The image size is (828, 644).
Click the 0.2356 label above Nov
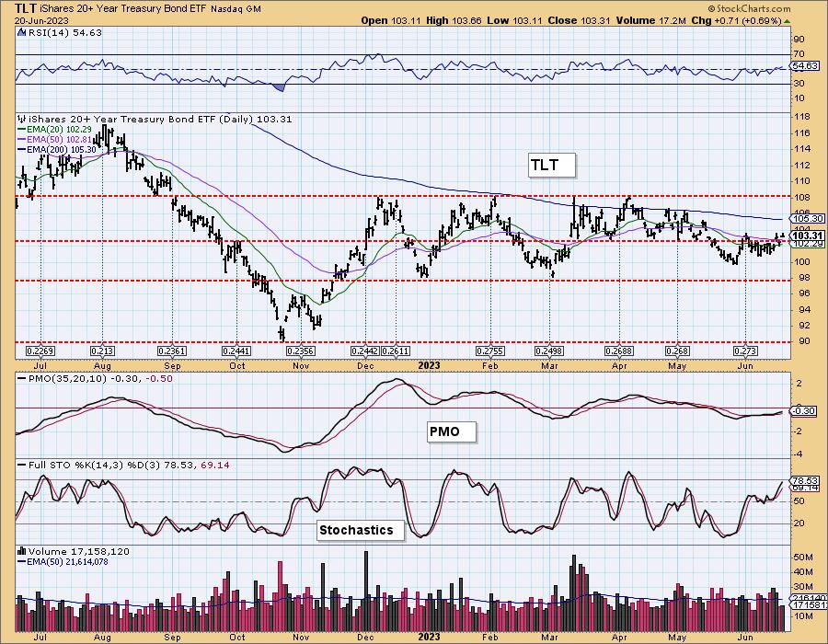[301, 351]
